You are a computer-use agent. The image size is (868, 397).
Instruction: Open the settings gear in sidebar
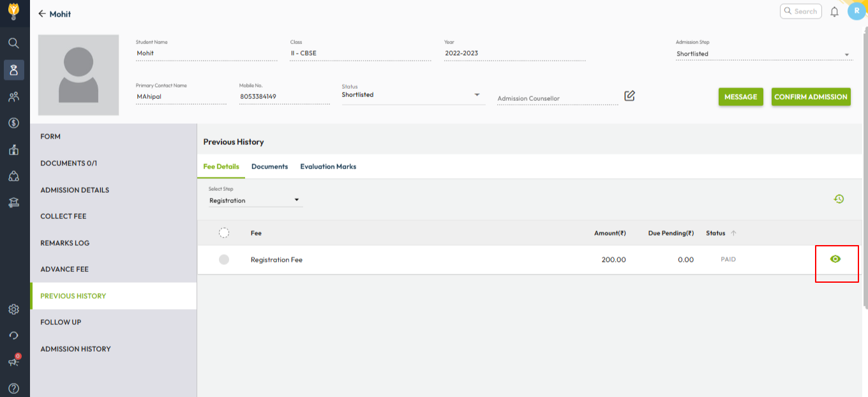pos(13,310)
